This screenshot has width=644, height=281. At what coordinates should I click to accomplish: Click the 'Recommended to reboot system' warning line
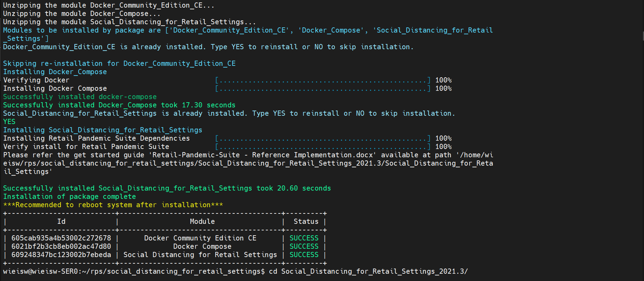click(x=113, y=205)
